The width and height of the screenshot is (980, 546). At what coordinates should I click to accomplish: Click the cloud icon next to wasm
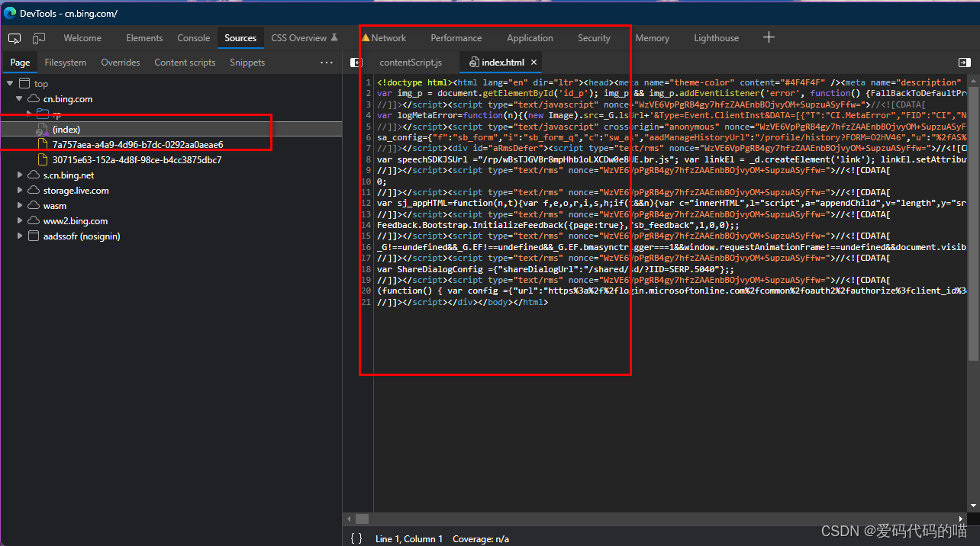coord(34,206)
